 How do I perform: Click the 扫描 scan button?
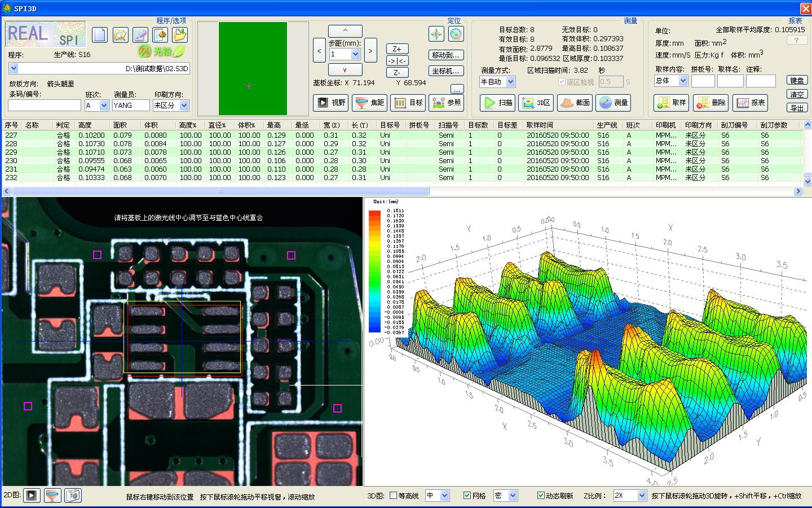point(497,103)
